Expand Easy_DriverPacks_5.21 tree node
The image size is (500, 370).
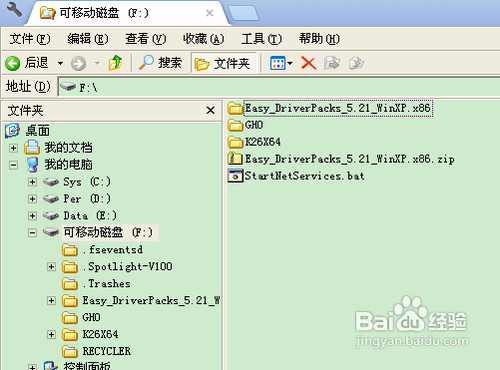[51, 301]
